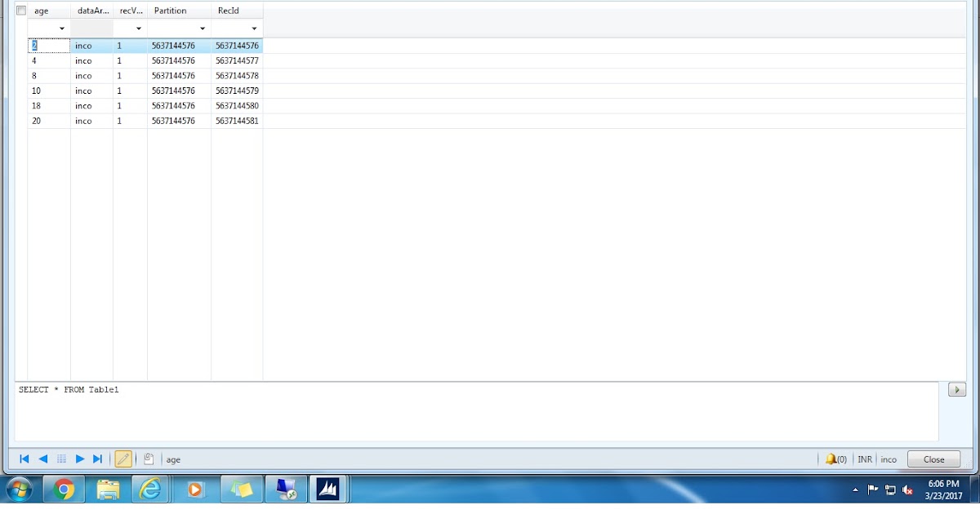Open the volume speaker in the system tray
Screen dimensions: 980x514
point(907,490)
